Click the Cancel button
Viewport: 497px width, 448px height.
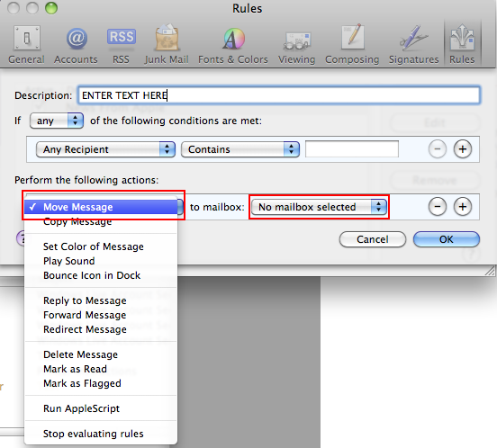point(373,239)
